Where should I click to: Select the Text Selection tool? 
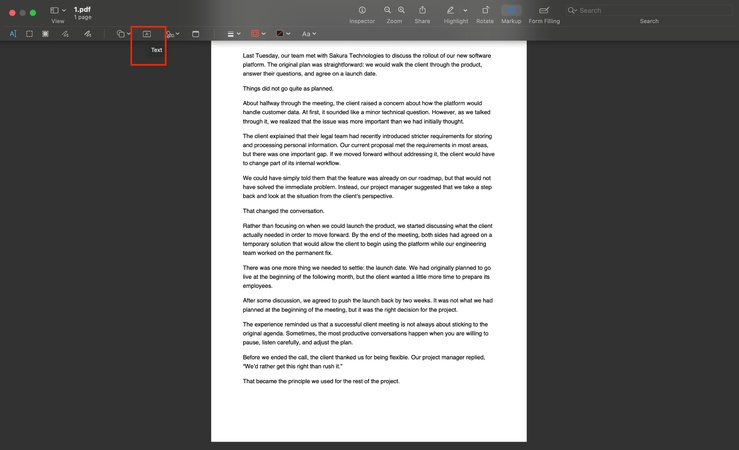tap(13, 34)
